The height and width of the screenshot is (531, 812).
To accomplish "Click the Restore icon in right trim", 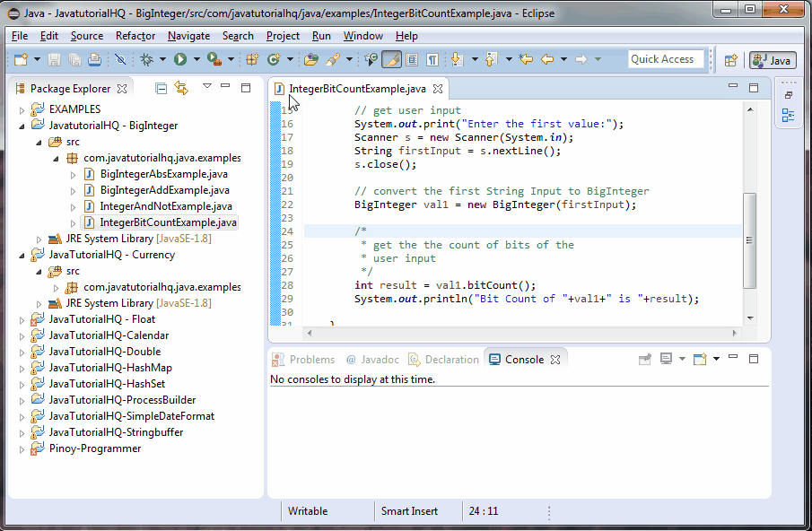I will pos(788,95).
